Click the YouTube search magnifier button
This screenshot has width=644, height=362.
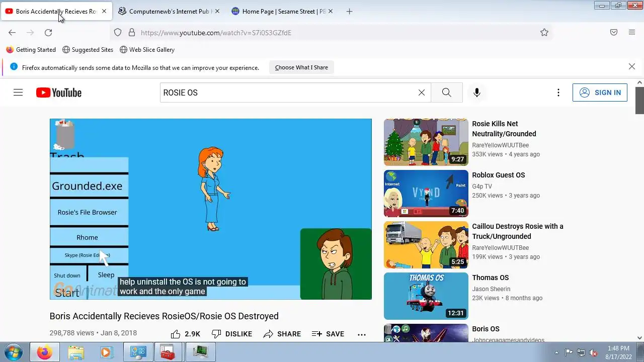coord(446,93)
